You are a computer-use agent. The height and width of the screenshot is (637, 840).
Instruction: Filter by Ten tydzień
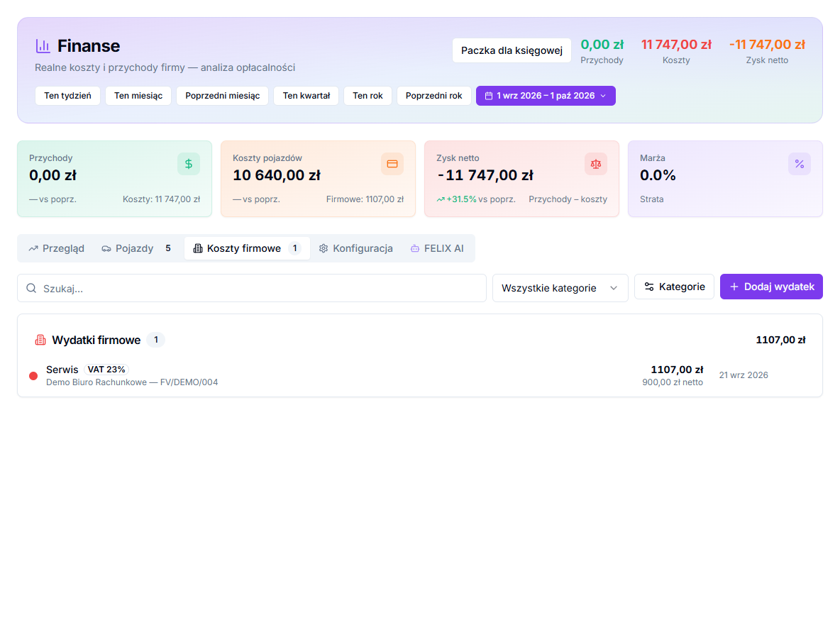tap(67, 96)
